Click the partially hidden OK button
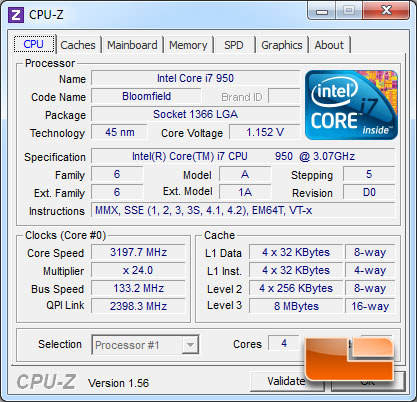The image size is (417, 402). [x=368, y=381]
